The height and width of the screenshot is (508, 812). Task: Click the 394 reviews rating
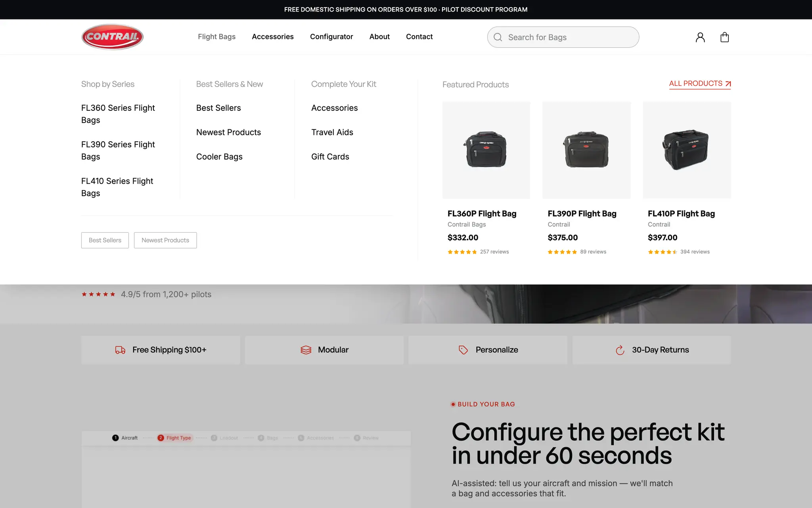(x=679, y=252)
